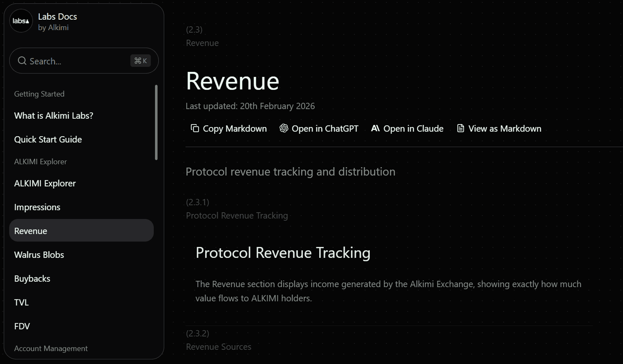Image resolution: width=623 pixels, height=364 pixels.
Task: Click the Account Management section label
Action: point(51,349)
